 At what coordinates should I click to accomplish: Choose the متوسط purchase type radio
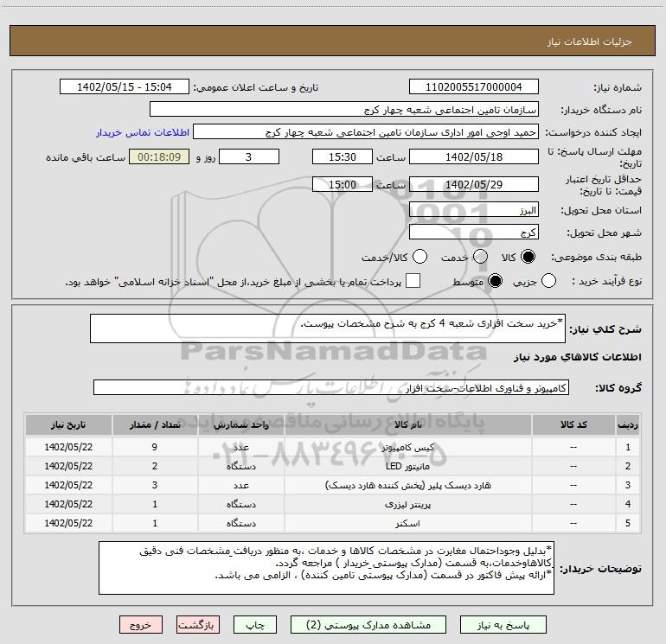[496, 281]
